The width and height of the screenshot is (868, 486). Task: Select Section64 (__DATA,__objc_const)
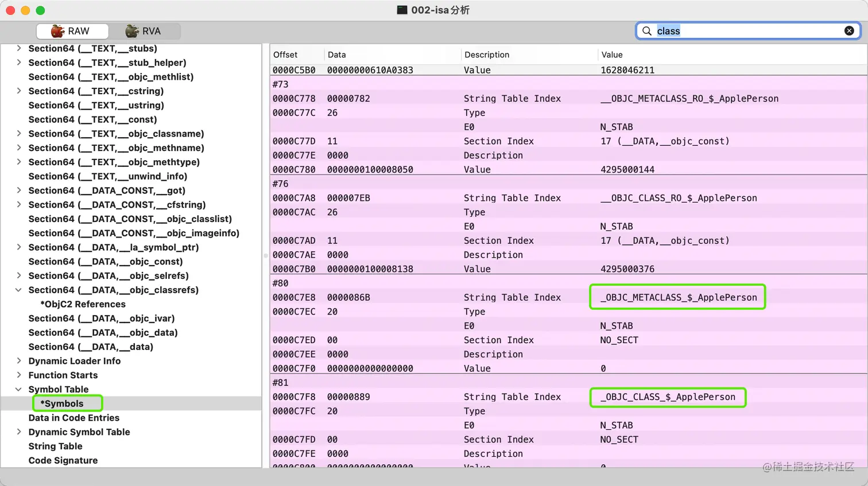(x=106, y=262)
